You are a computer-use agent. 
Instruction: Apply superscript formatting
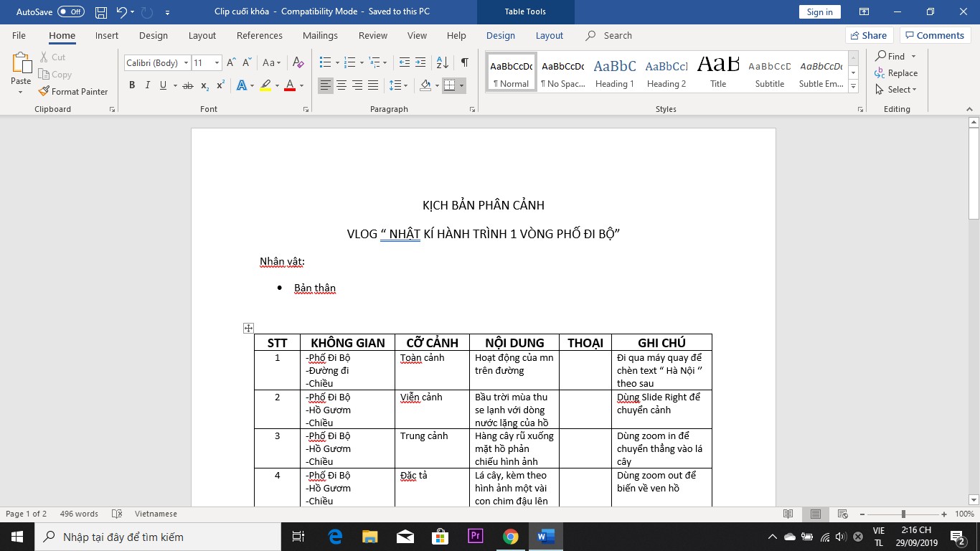tap(221, 85)
